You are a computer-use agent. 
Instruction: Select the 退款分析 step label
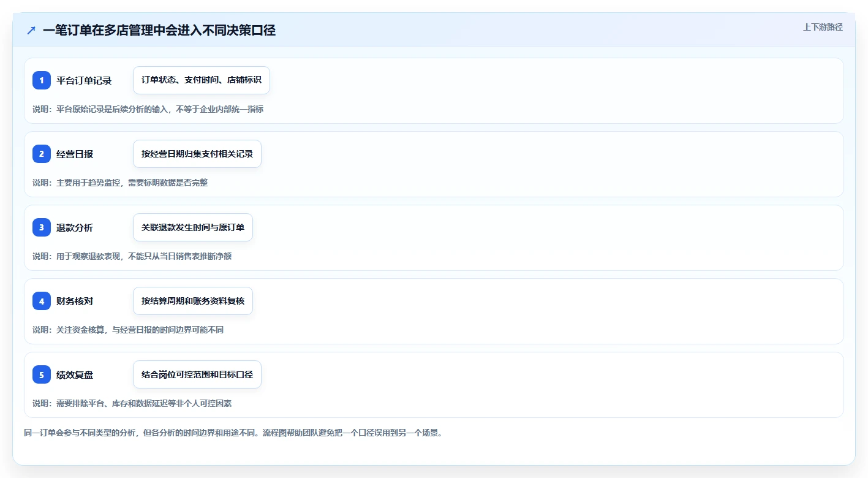click(75, 227)
